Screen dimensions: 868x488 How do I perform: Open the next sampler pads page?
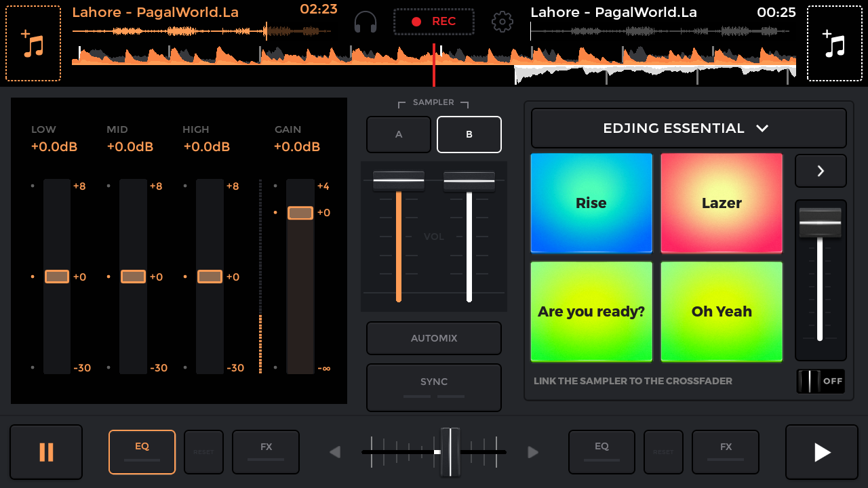(821, 171)
